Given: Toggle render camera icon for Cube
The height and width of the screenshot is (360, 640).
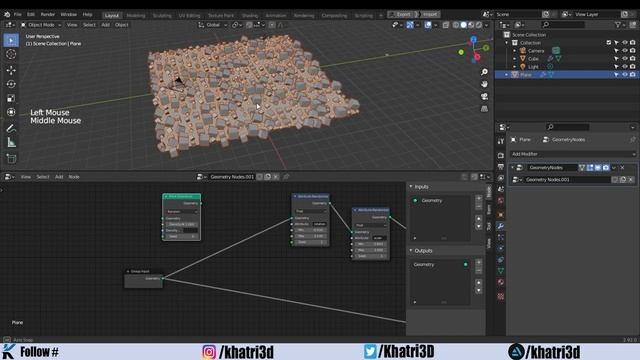Looking at the screenshot, I should click(632, 59).
